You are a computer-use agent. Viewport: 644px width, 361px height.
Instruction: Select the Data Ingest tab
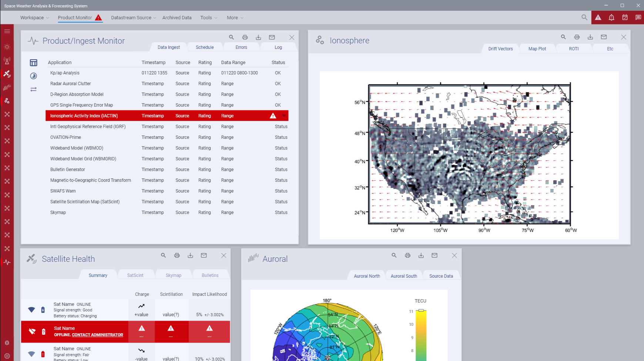169,47
